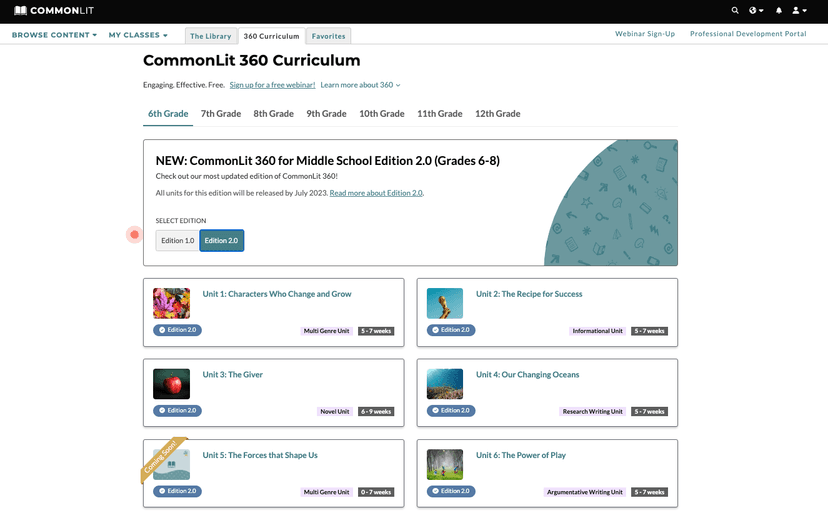The width and height of the screenshot is (828, 523).
Task: Switch to the 11th Grade tab
Action: [440, 114]
